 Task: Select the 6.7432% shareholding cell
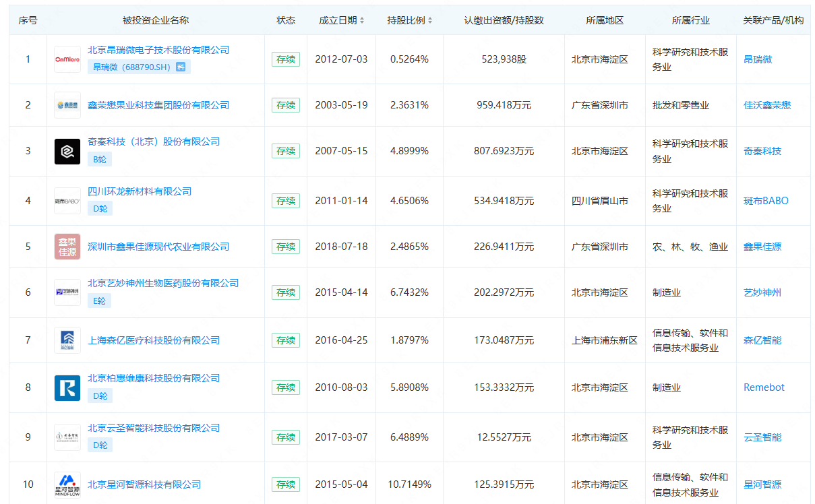coord(409,292)
